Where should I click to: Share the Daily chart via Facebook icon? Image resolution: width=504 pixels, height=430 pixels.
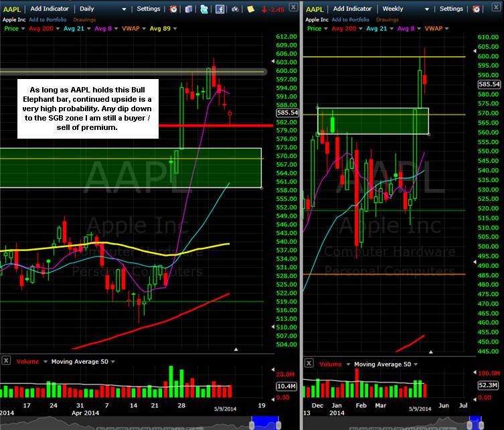pos(220,9)
